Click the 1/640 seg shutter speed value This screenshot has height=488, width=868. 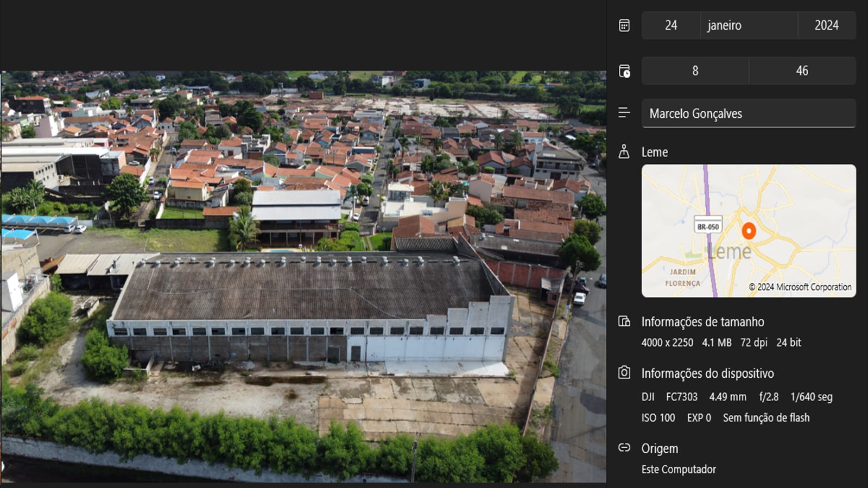click(x=811, y=397)
